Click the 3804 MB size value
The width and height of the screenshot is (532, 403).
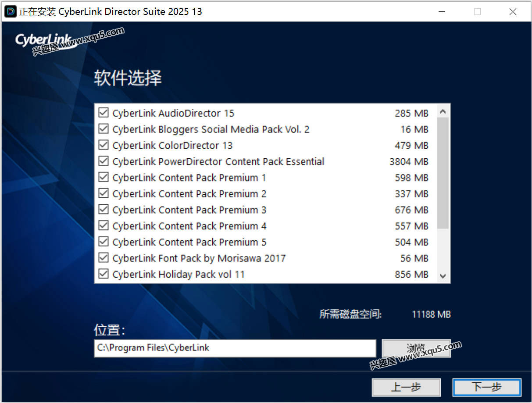click(409, 161)
